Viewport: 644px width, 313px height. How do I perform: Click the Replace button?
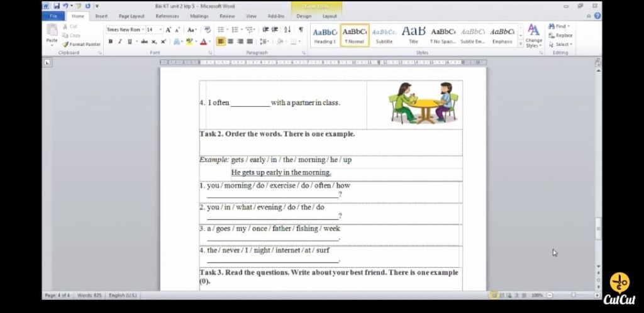click(560, 35)
